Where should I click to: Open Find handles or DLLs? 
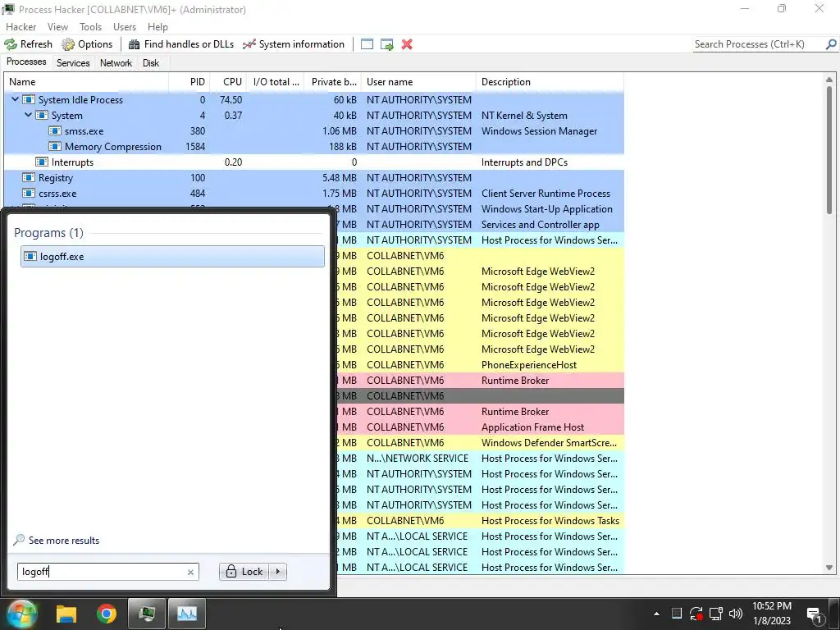click(181, 44)
